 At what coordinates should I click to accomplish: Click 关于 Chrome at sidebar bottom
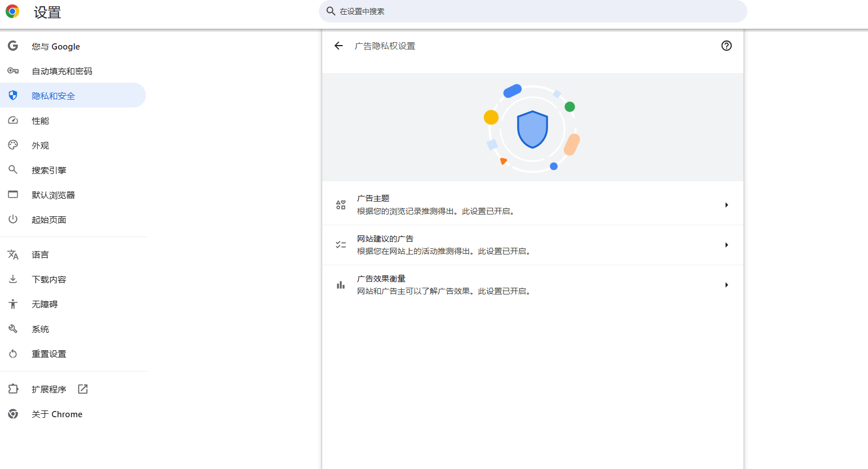pos(57,414)
